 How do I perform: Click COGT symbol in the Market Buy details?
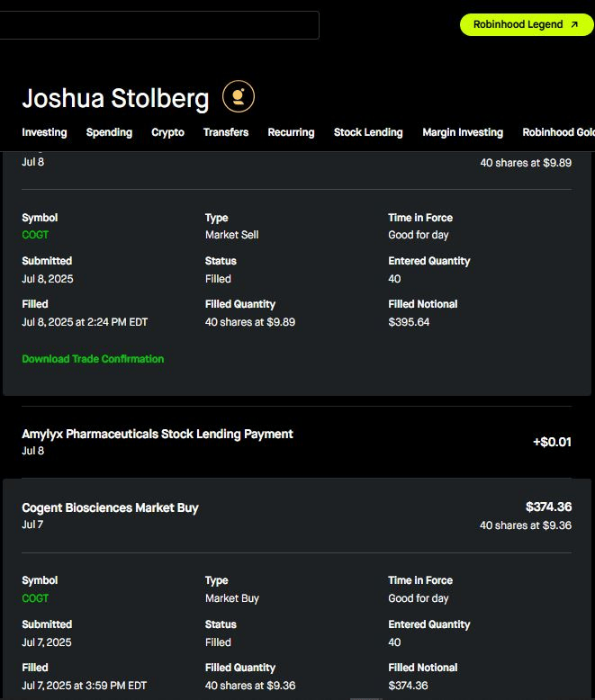tap(35, 598)
